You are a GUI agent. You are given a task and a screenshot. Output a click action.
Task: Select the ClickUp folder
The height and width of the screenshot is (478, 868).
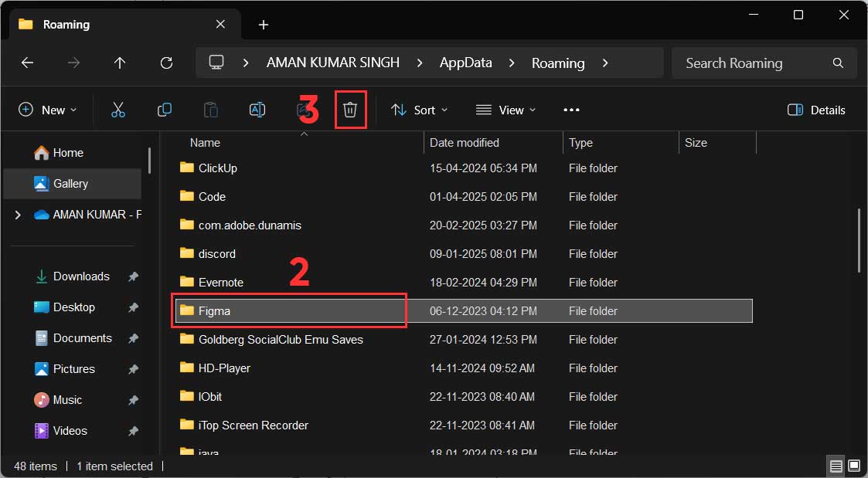(464, 168)
